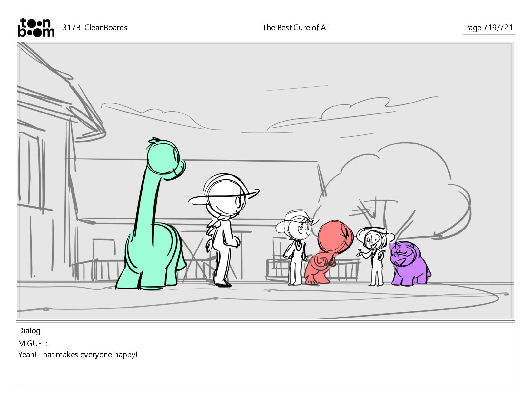Click the Toon Boom logo

36,27
